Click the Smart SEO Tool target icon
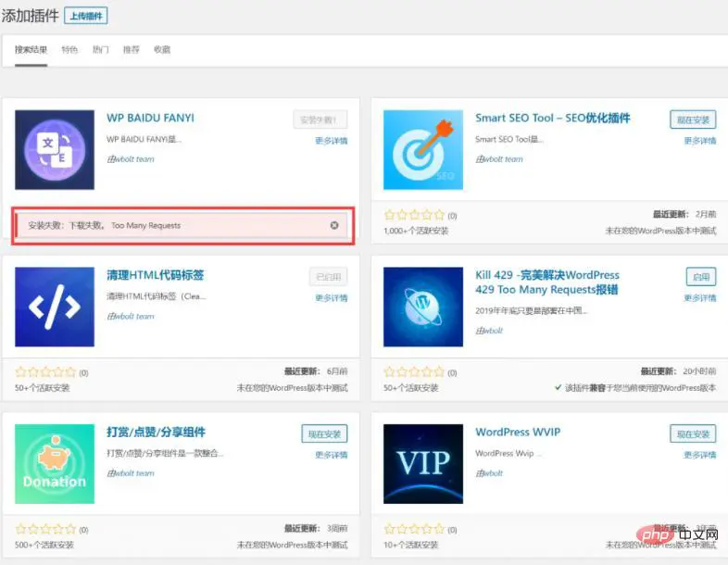The image size is (728, 565). pyautogui.click(x=423, y=149)
